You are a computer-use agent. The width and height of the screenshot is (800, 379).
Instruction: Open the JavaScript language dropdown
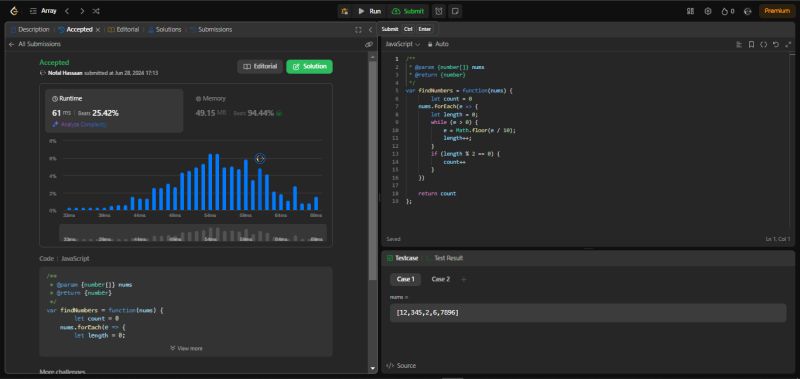tap(402, 44)
